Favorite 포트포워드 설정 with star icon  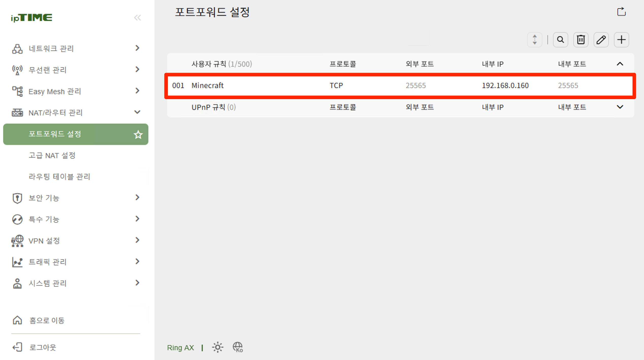138,134
